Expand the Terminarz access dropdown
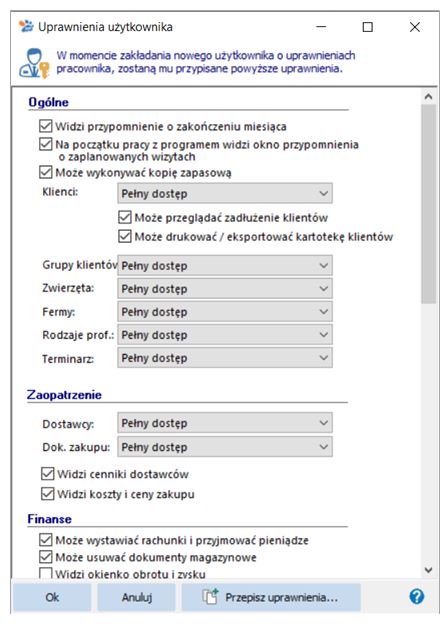 (225, 358)
